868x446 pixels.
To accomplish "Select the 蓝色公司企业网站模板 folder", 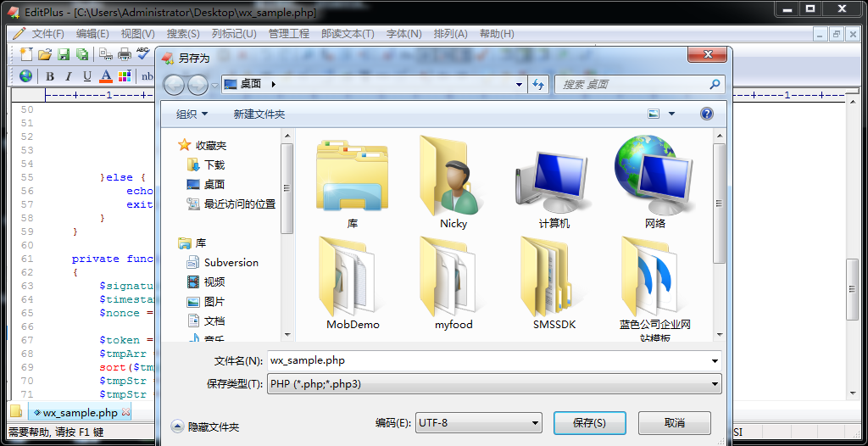I will (x=655, y=288).
